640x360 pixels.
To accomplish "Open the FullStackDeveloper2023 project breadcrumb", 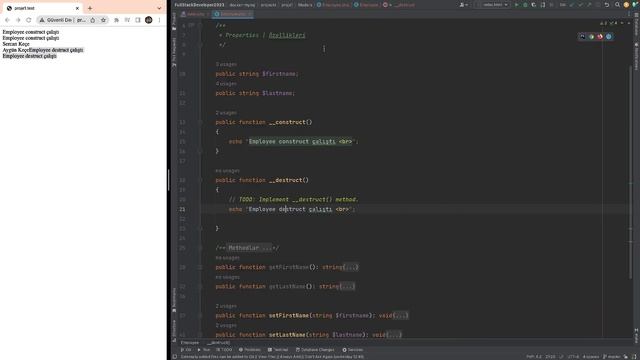I will click(199, 5).
